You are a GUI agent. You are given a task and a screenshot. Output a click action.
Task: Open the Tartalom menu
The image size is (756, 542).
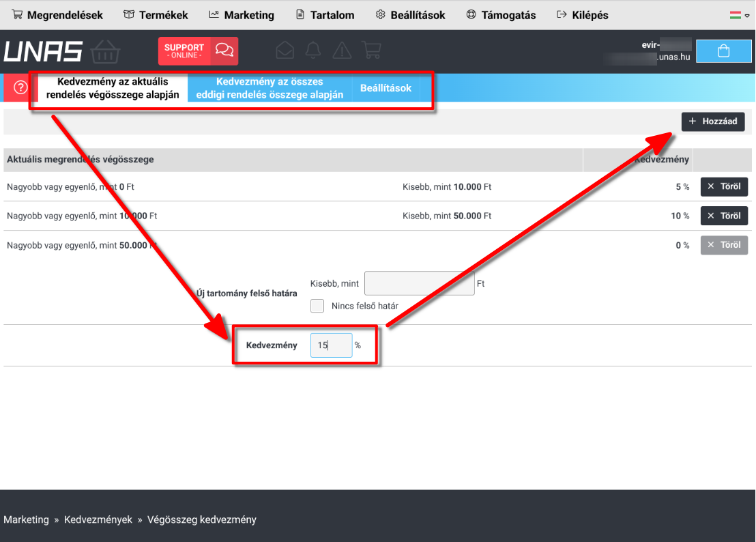325,15
